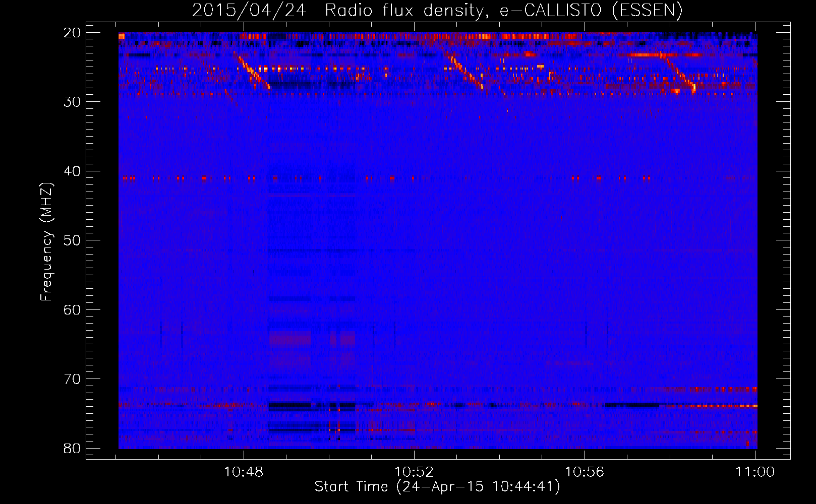This screenshot has width=816, height=504.
Task: Click the 10:48 time tick label
Action: [244, 472]
